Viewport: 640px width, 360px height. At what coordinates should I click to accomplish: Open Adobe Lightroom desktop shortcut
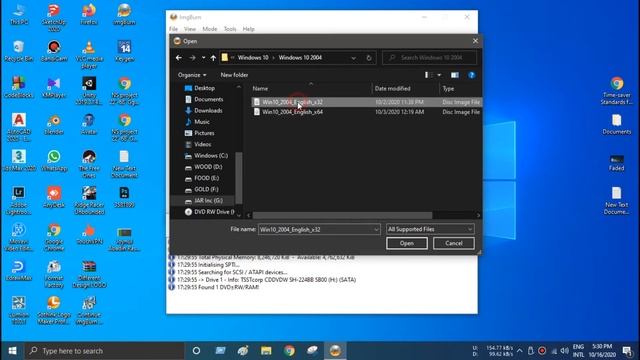coord(19,200)
